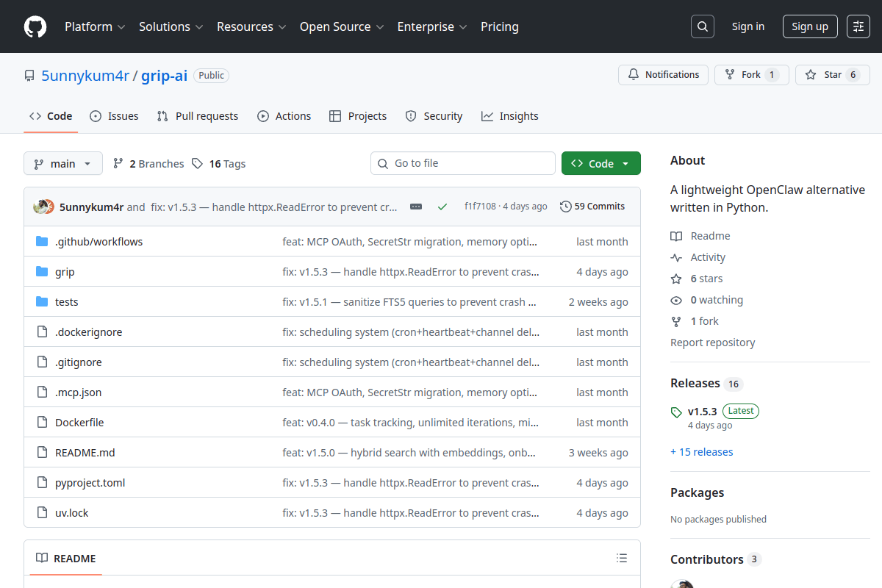Open README outline via list icon
The image size is (882, 588).
pyautogui.click(x=622, y=558)
